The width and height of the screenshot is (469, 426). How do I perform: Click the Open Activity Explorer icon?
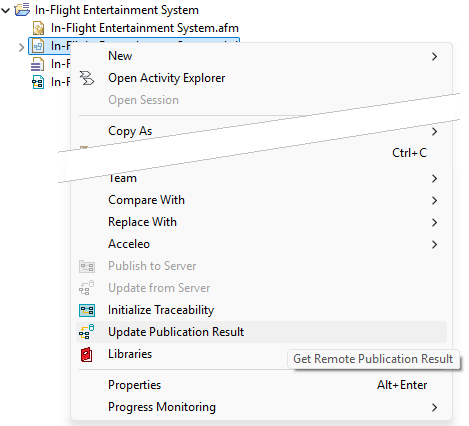coord(87,78)
